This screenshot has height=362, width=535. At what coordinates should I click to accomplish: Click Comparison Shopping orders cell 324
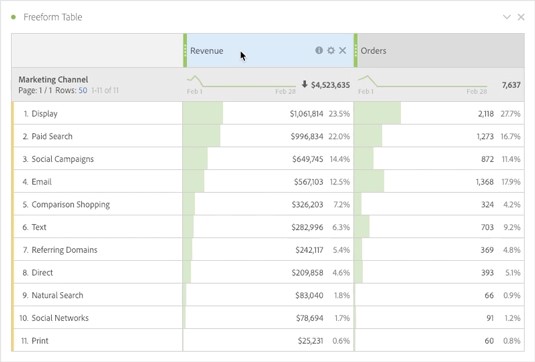488,204
